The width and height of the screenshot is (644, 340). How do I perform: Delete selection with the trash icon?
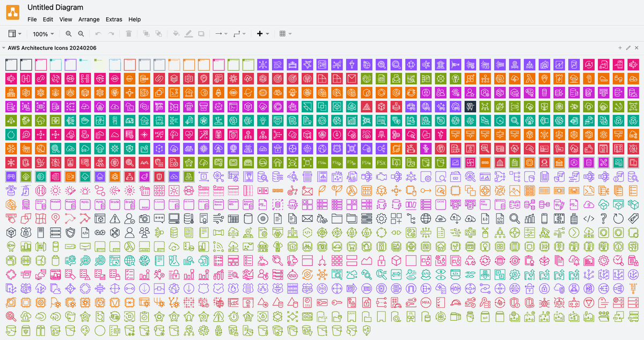(x=129, y=33)
